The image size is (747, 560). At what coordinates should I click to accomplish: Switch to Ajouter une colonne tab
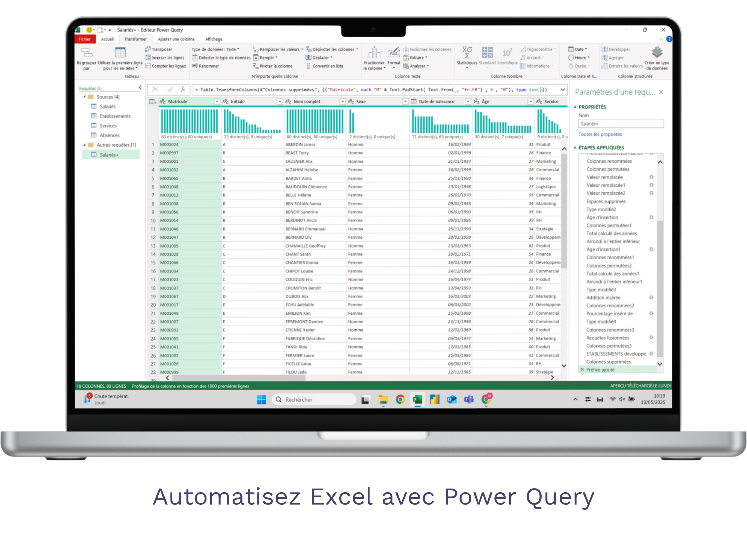pyautogui.click(x=176, y=39)
